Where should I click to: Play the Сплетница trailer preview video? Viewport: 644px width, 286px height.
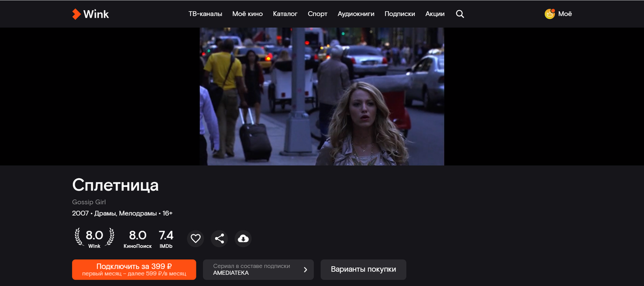click(322, 97)
